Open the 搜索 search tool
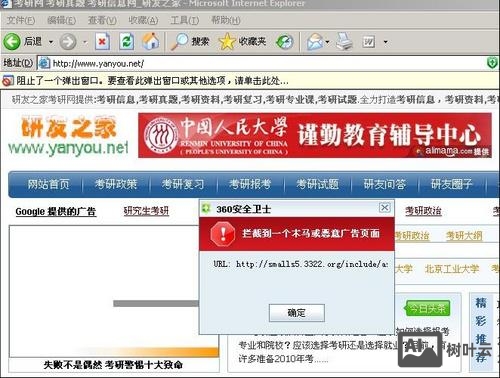 point(190,42)
